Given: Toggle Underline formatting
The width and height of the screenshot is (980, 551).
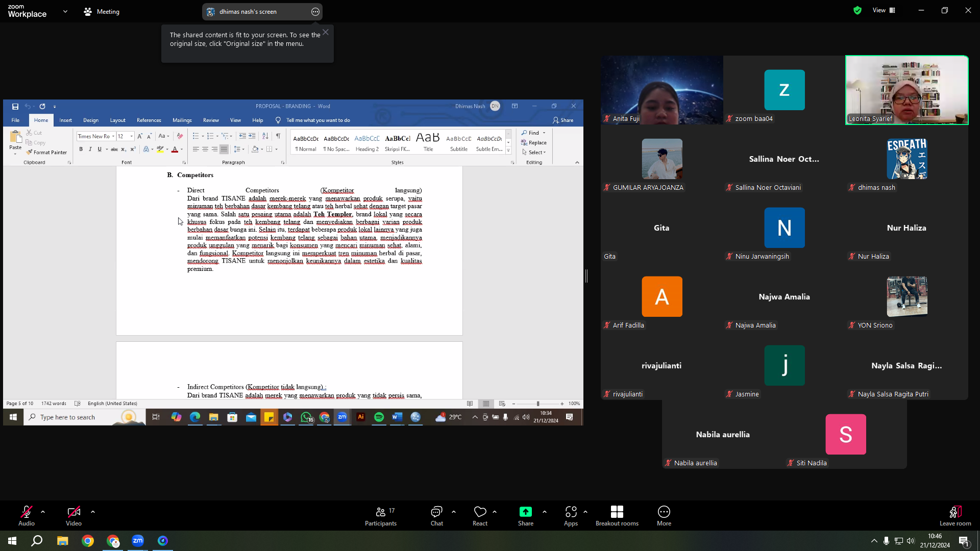Looking at the screenshot, I should click(x=100, y=149).
